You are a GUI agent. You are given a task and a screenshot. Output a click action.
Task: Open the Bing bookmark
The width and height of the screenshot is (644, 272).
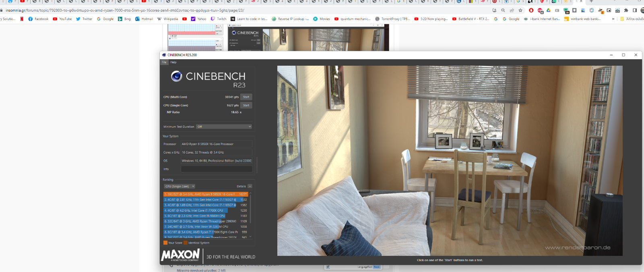pos(124,19)
